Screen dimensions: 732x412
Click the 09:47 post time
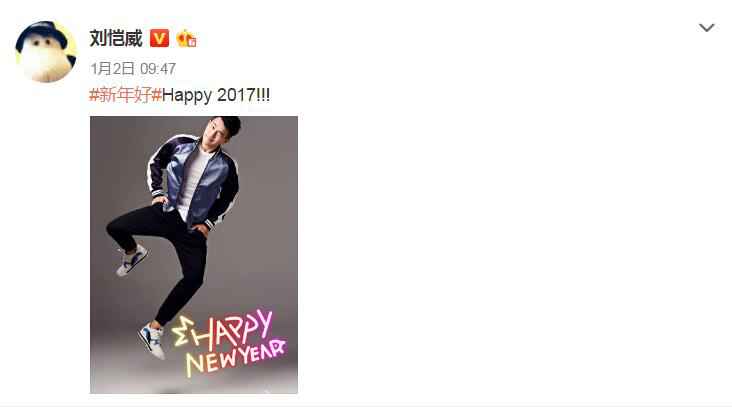pos(158,69)
